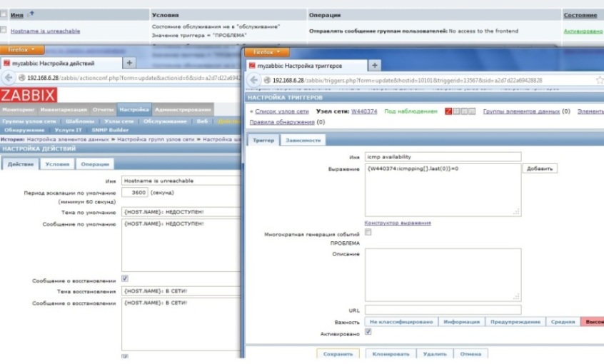The width and height of the screenshot is (604, 364).
Task: Open host W440374 link
Action: click(x=364, y=111)
